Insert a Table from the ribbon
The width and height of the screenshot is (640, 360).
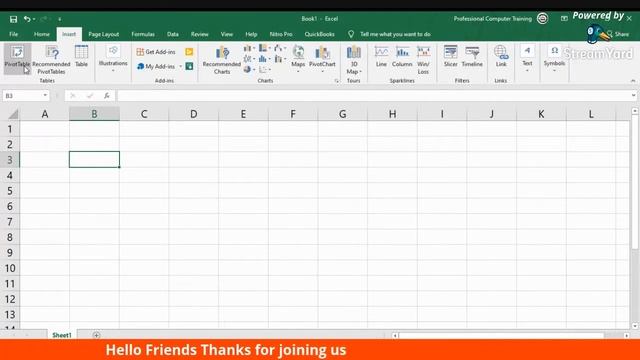[81, 56]
